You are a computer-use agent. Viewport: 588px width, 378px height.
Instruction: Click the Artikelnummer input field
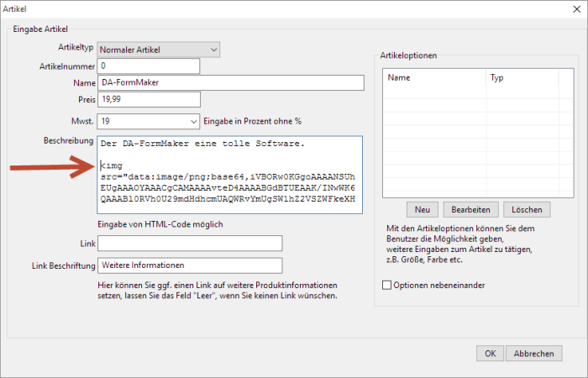point(149,66)
